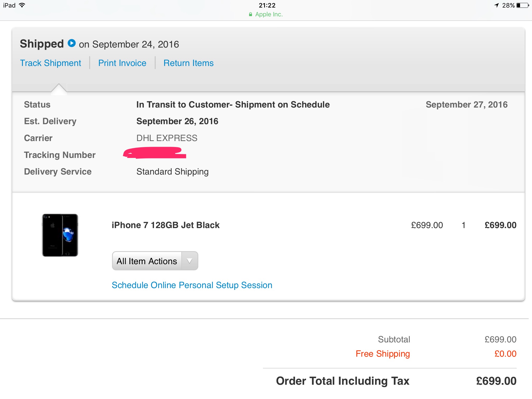Click the Free Shipping label
The height and width of the screenshot is (399, 532).
(383, 354)
